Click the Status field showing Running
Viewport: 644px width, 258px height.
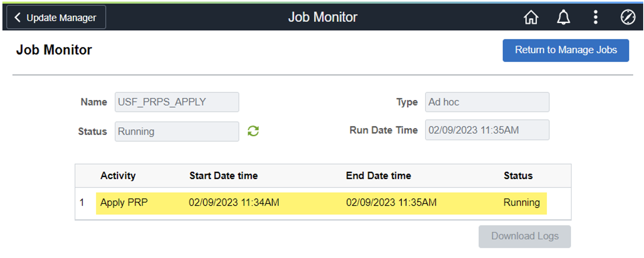click(x=177, y=131)
